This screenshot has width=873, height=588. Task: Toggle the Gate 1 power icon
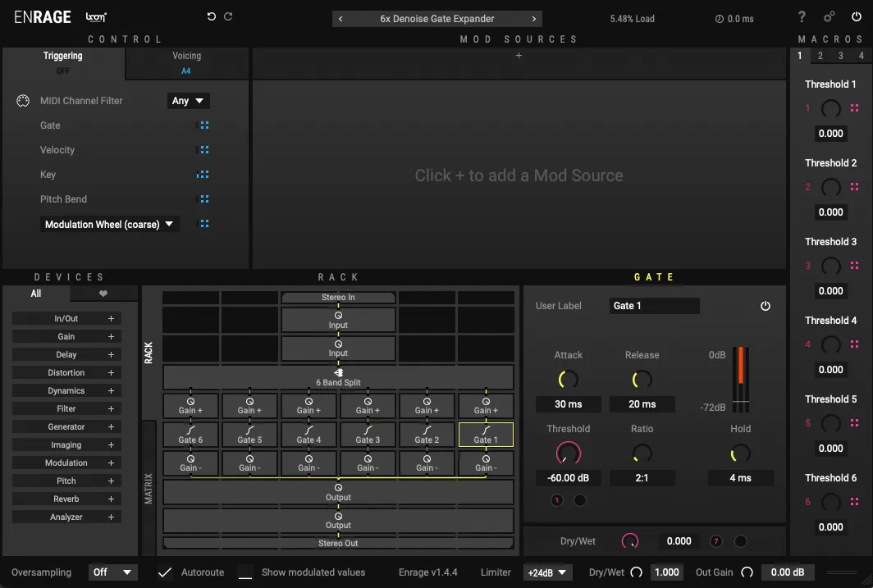tap(766, 306)
